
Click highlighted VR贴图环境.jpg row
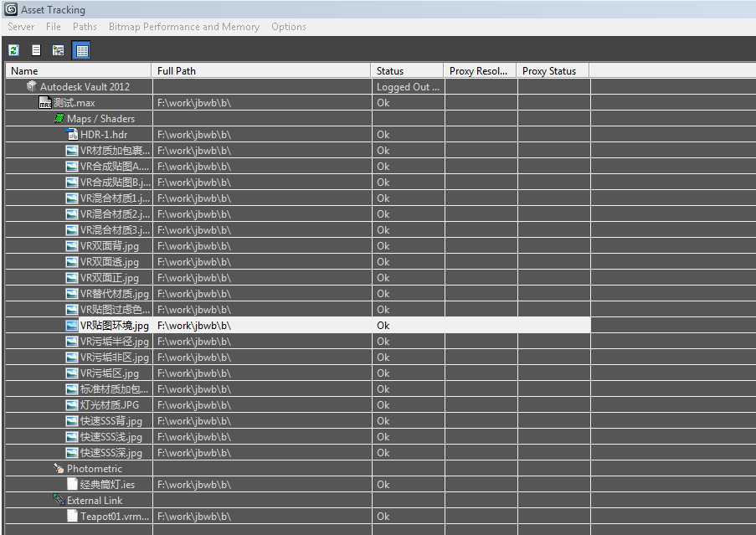coord(298,326)
